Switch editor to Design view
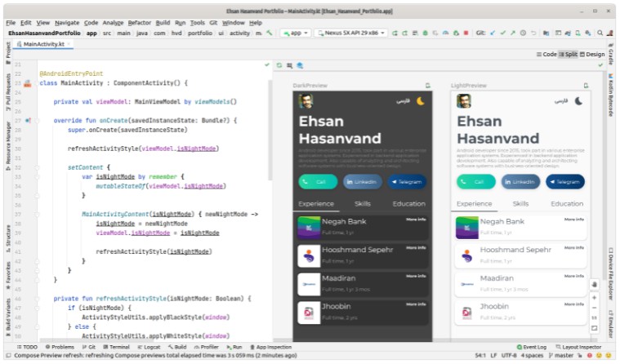The height and width of the screenshot is (364, 620). pyautogui.click(x=592, y=54)
